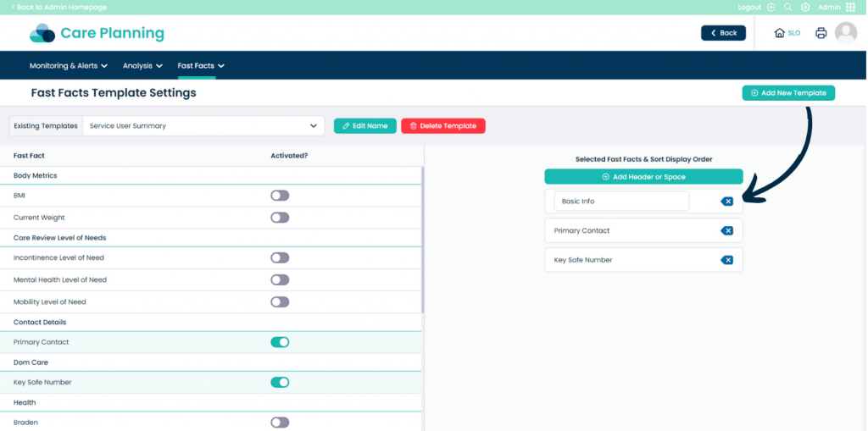The image size is (868, 431).
Task: Click the Care Planning logo
Action: (x=97, y=33)
